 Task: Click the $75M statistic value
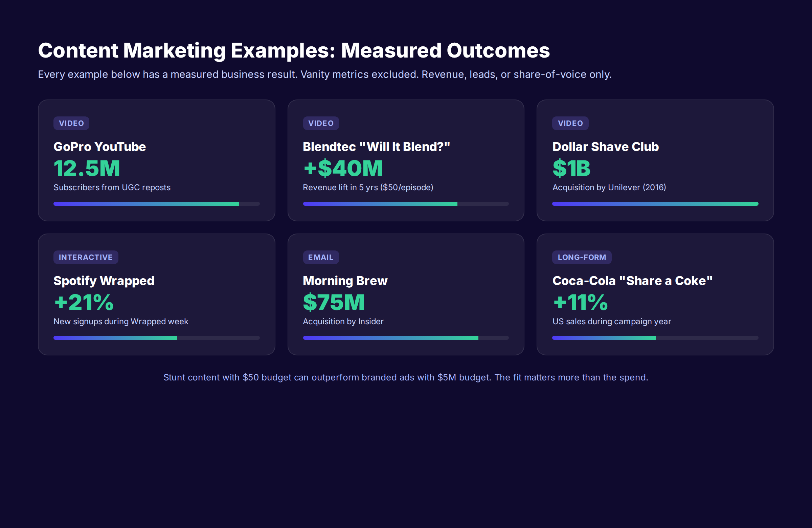click(x=334, y=302)
